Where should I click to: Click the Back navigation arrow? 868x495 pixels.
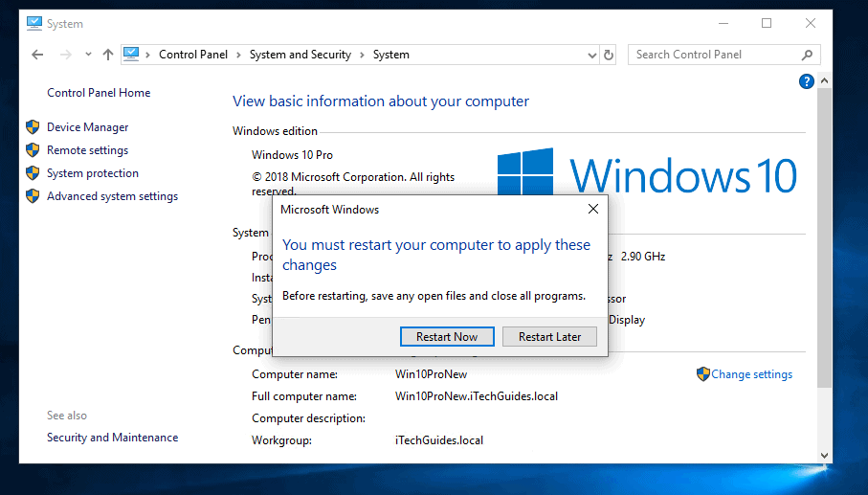click(37, 55)
